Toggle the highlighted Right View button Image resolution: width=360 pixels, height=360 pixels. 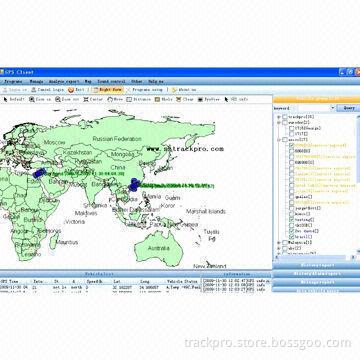point(107,90)
